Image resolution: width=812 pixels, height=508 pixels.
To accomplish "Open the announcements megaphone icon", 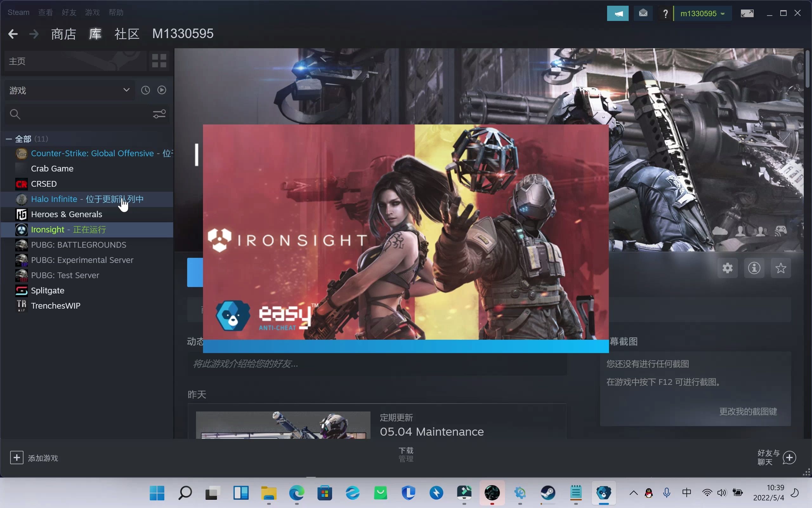I will (x=617, y=13).
